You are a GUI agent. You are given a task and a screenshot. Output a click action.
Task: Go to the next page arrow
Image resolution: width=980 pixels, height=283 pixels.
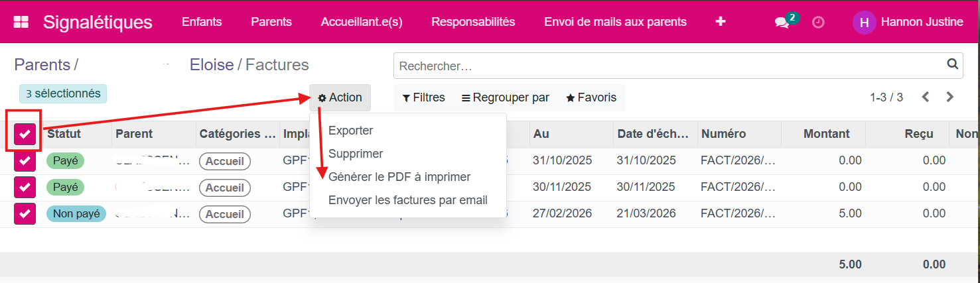point(949,97)
